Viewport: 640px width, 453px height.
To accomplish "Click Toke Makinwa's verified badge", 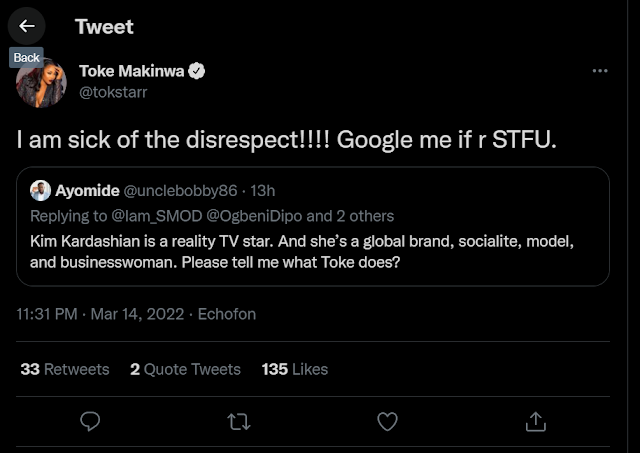I will click(199, 72).
